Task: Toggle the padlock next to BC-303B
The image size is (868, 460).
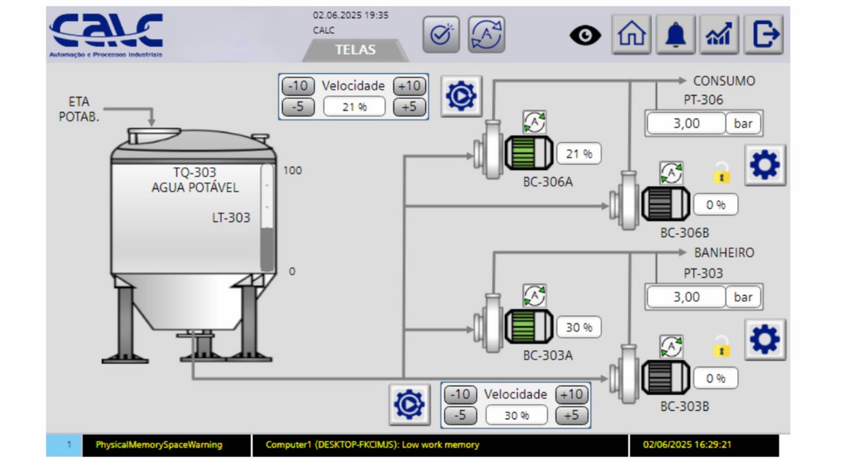Action: pyautogui.click(x=721, y=346)
